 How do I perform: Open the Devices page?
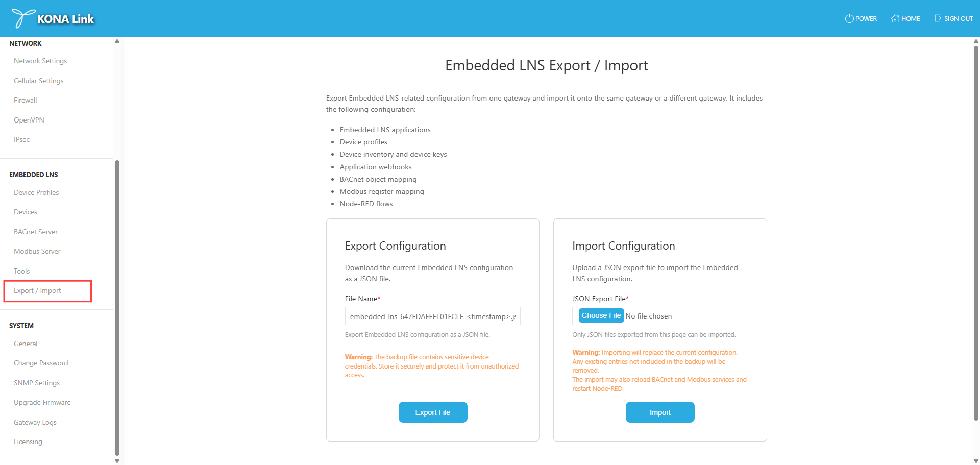[26, 212]
